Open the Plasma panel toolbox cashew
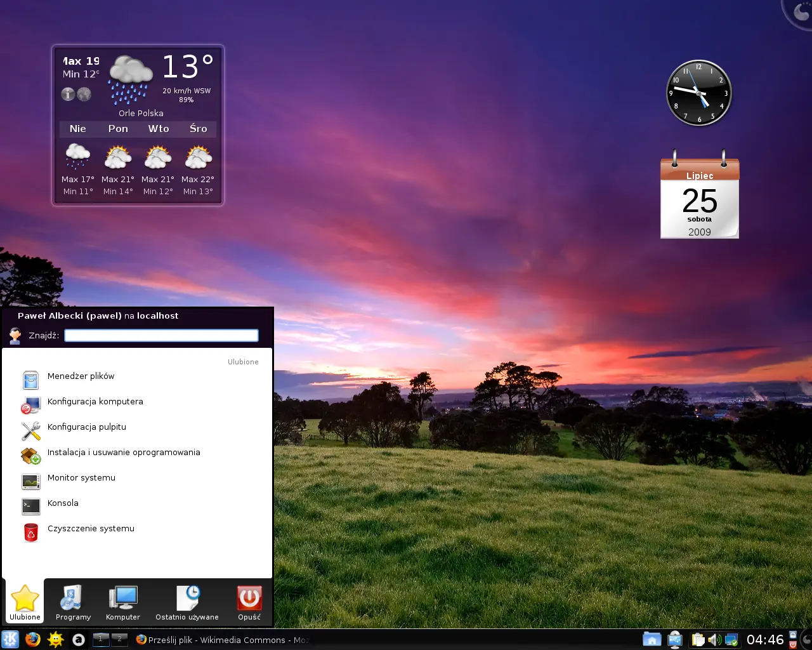The image size is (812, 650). (x=806, y=639)
